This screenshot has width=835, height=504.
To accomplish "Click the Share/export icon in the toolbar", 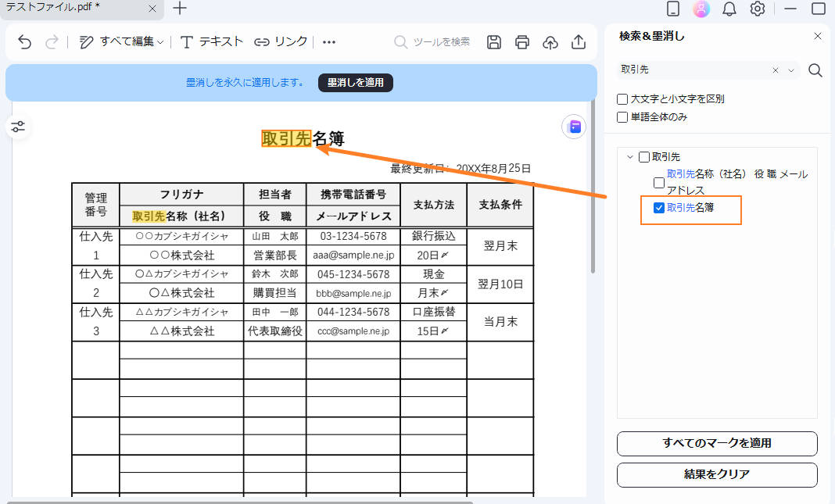I will (x=579, y=42).
